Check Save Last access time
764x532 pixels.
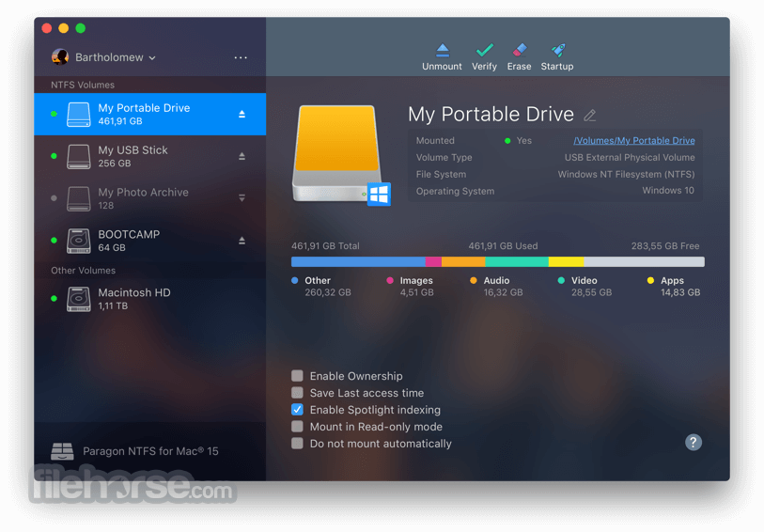pos(297,393)
